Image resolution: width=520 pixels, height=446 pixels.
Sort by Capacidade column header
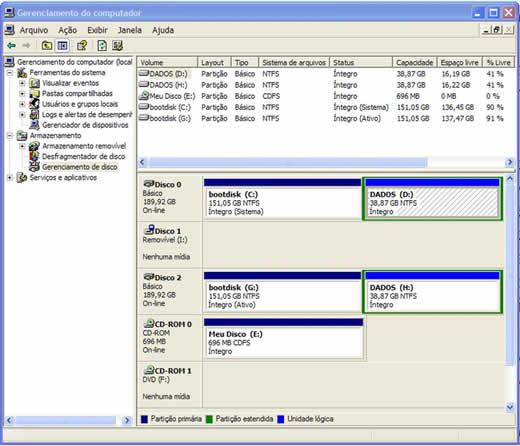[x=415, y=62]
